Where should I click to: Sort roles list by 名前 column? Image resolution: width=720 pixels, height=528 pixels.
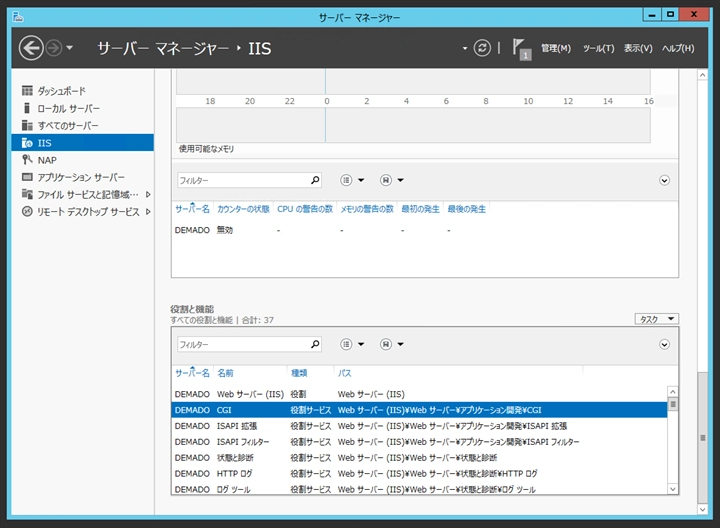click(x=225, y=373)
